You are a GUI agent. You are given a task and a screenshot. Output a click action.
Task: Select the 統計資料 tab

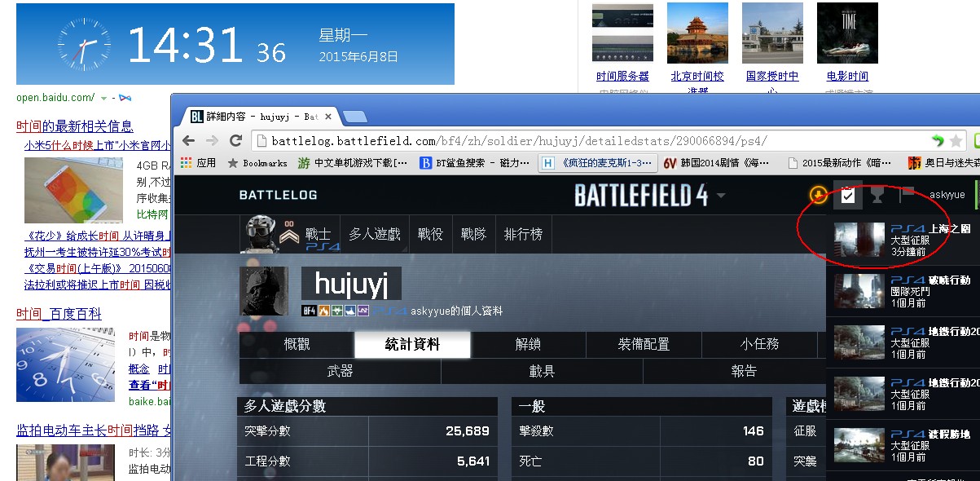(x=412, y=345)
